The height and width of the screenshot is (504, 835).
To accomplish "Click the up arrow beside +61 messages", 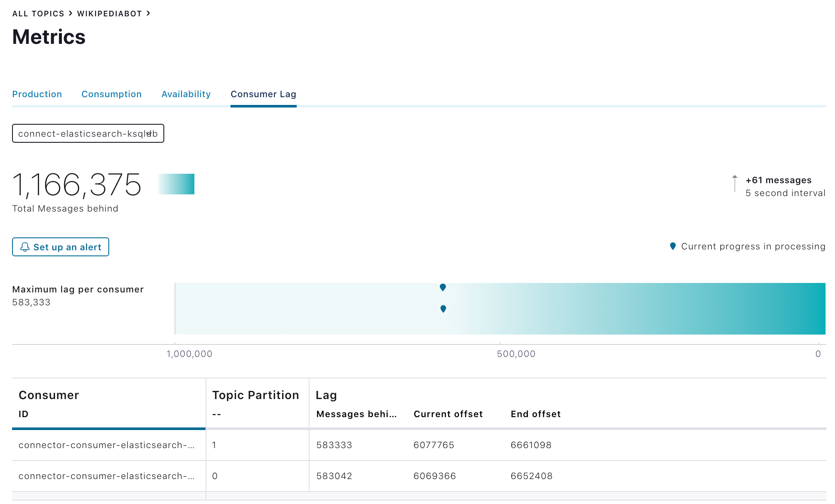I will [x=735, y=184].
